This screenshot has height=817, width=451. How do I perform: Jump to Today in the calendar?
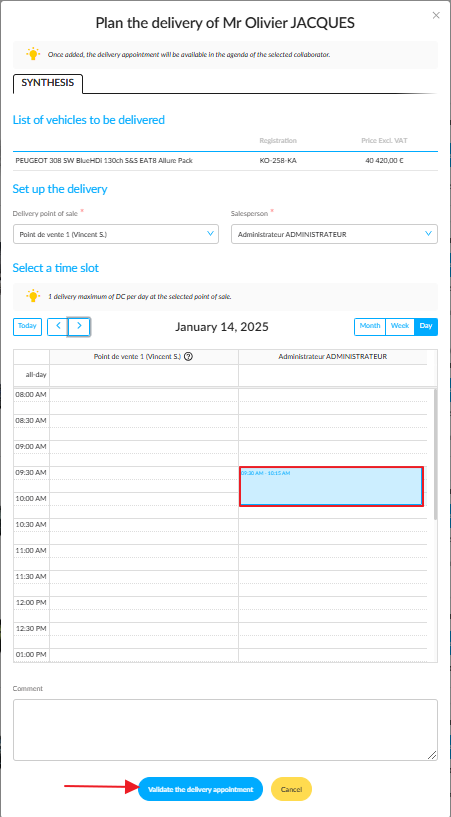click(x=27, y=327)
